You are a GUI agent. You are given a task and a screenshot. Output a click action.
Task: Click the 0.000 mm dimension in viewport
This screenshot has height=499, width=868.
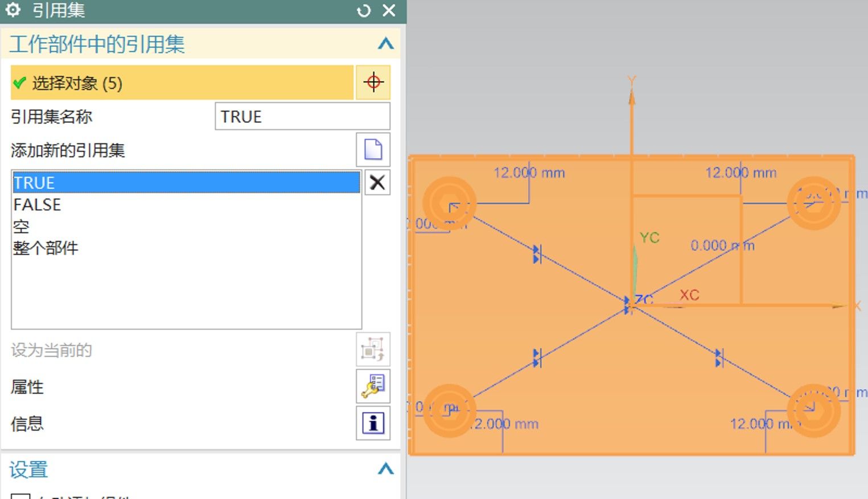pyautogui.click(x=722, y=246)
